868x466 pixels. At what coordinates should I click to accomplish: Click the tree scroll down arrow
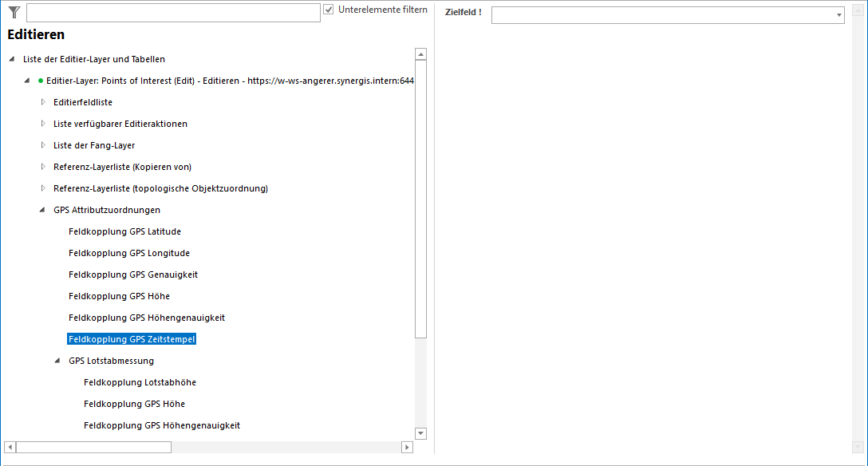pos(420,433)
